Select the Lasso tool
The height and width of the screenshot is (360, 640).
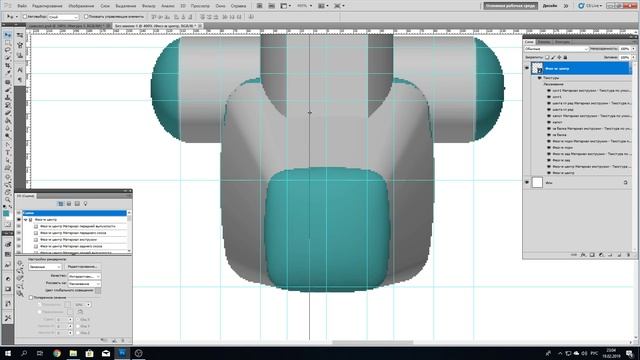[x=8, y=50]
